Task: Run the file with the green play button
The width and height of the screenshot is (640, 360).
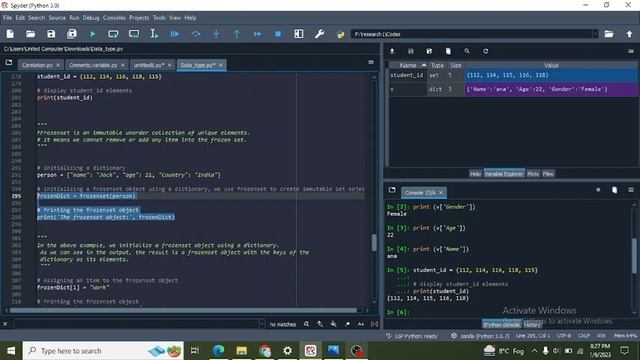Action: [x=93, y=34]
